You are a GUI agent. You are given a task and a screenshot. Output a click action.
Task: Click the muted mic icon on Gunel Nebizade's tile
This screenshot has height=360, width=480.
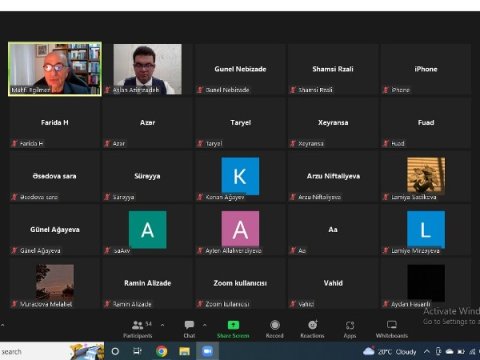coord(200,90)
